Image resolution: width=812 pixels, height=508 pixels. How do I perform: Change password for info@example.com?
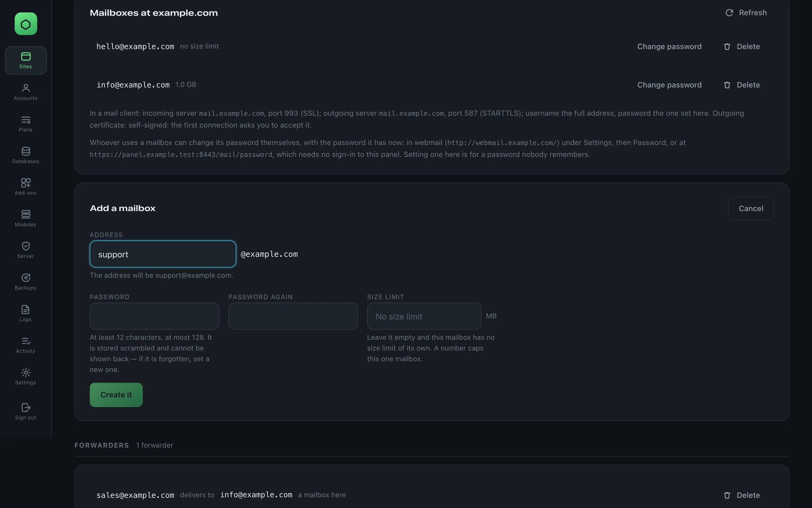(669, 85)
